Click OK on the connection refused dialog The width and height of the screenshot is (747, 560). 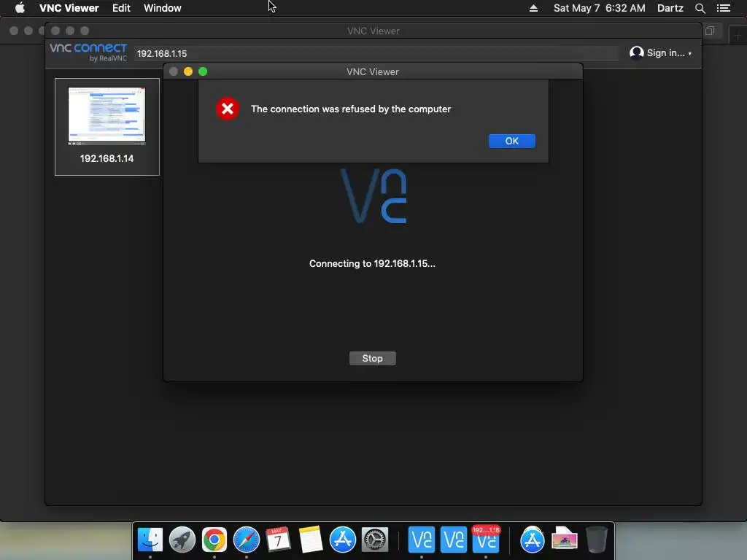pyautogui.click(x=511, y=141)
